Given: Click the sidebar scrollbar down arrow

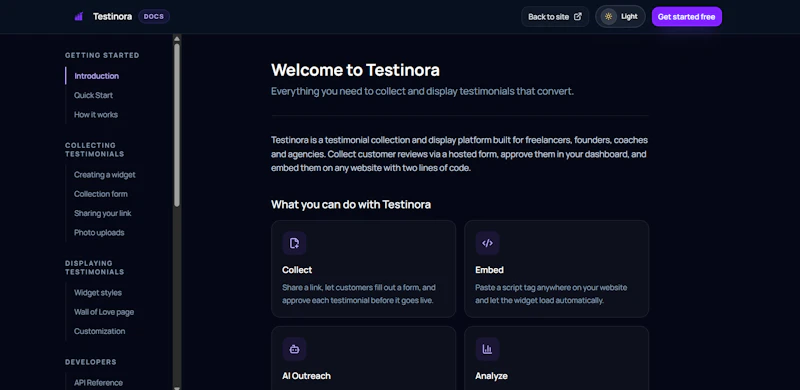Looking at the screenshot, I should (x=177, y=387).
